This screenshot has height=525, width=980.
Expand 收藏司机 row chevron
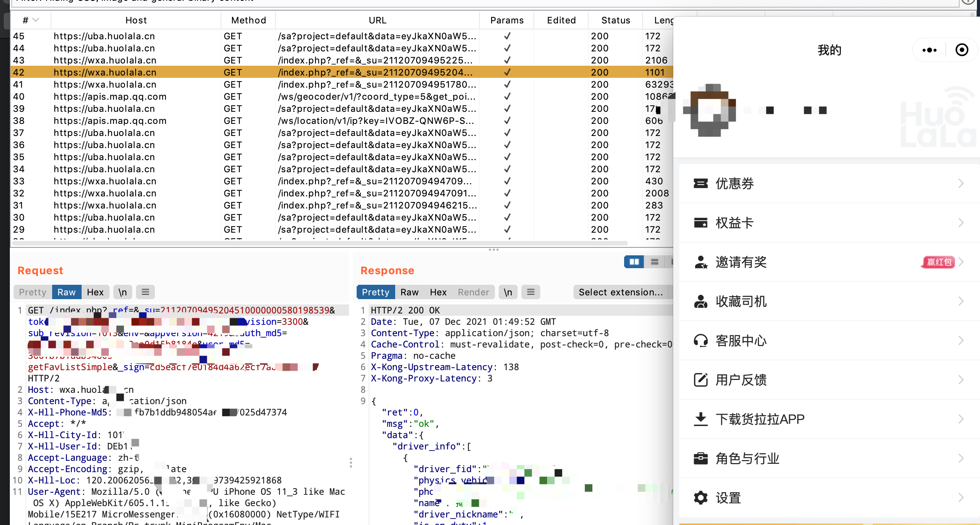(x=961, y=301)
